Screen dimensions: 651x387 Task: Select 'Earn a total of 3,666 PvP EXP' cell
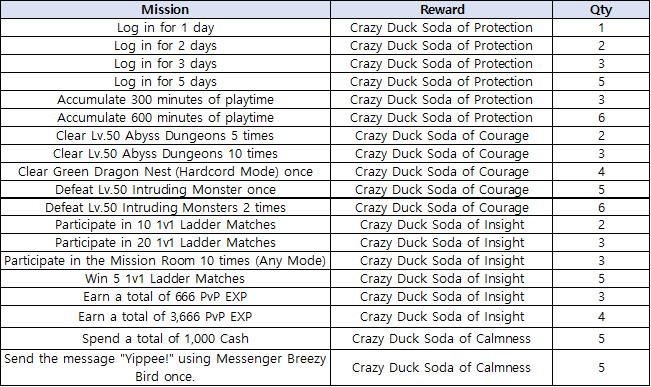point(165,317)
